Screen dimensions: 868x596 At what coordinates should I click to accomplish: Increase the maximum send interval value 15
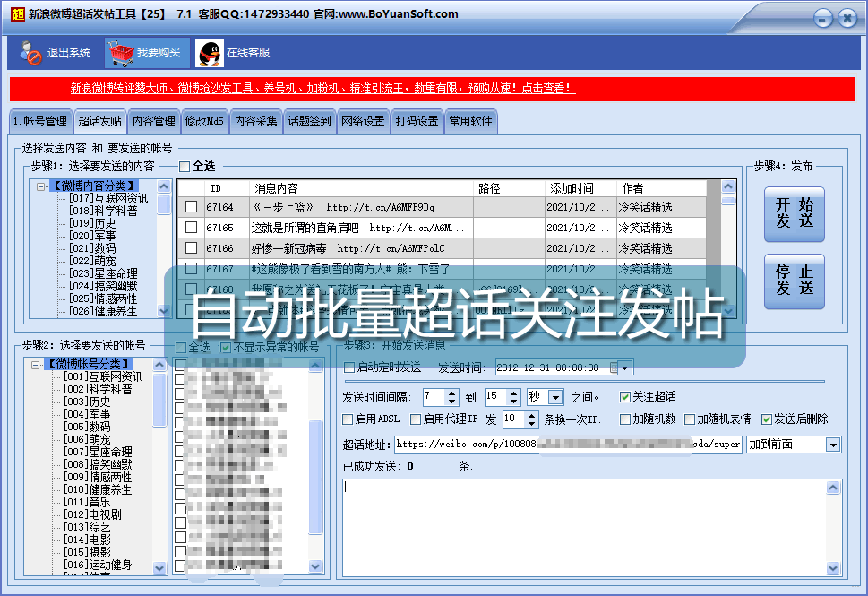pyautogui.click(x=514, y=393)
